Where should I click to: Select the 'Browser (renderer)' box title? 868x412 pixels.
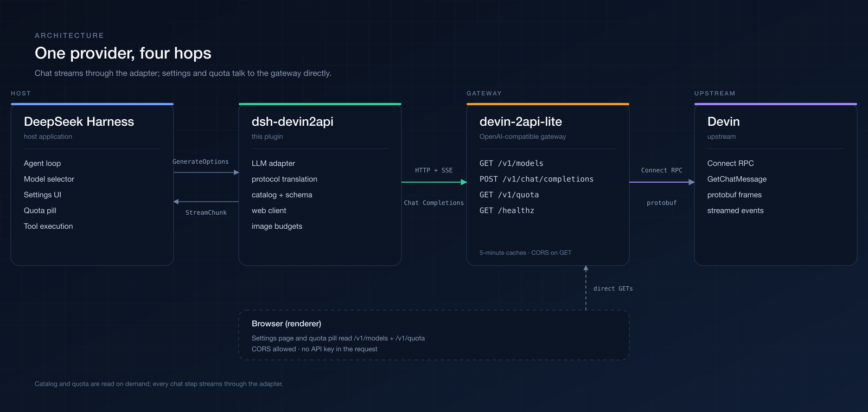[x=286, y=324]
